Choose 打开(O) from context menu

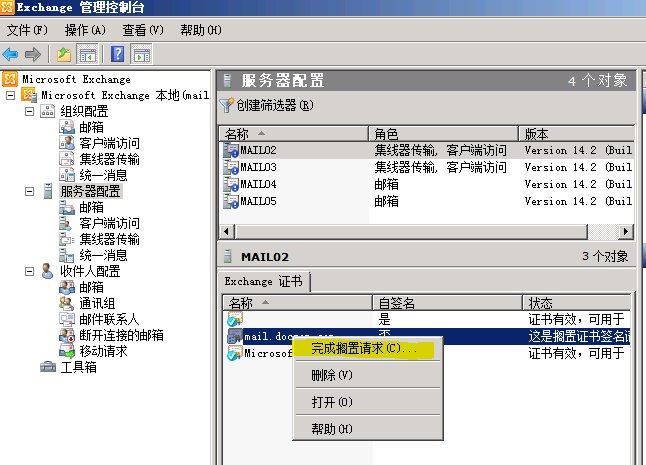coord(367,402)
